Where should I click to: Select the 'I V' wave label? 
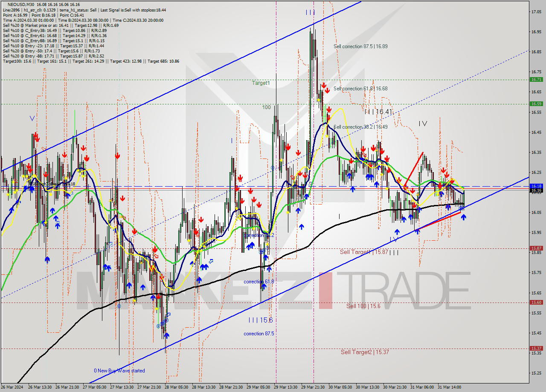point(423,124)
